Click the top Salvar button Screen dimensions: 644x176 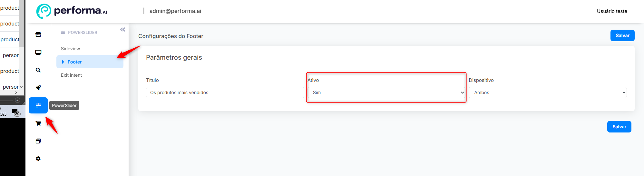pos(622,35)
